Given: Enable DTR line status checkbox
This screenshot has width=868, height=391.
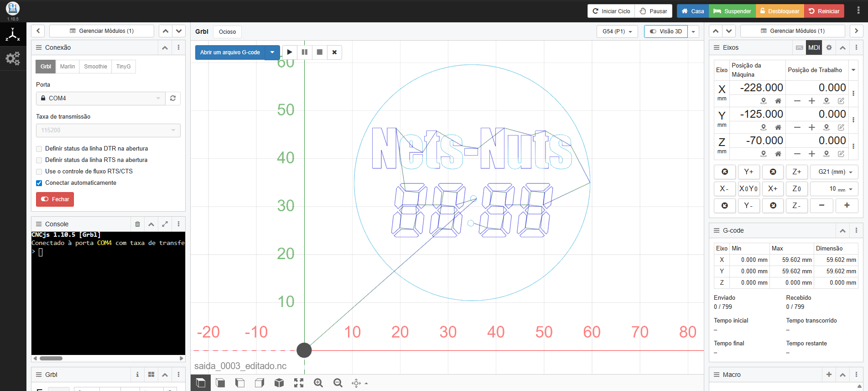Looking at the screenshot, I should coord(39,149).
